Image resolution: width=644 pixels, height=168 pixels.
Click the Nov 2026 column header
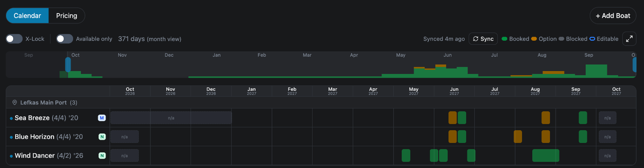coord(170,91)
